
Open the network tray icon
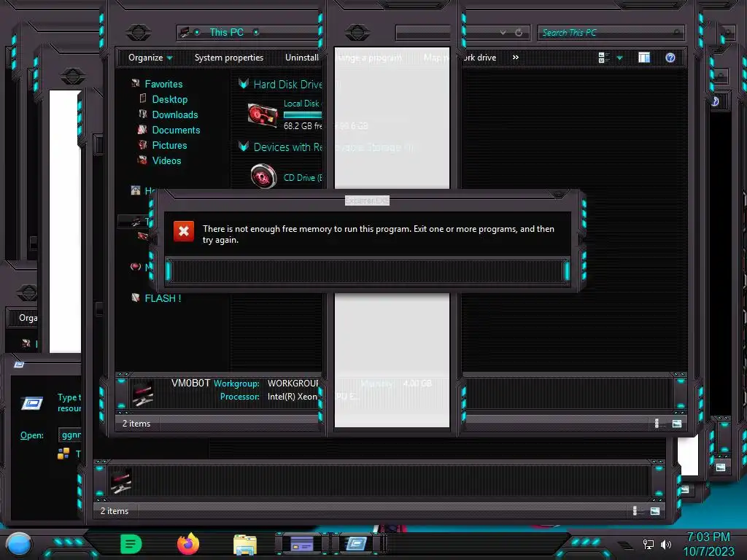pyautogui.click(x=649, y=544)
